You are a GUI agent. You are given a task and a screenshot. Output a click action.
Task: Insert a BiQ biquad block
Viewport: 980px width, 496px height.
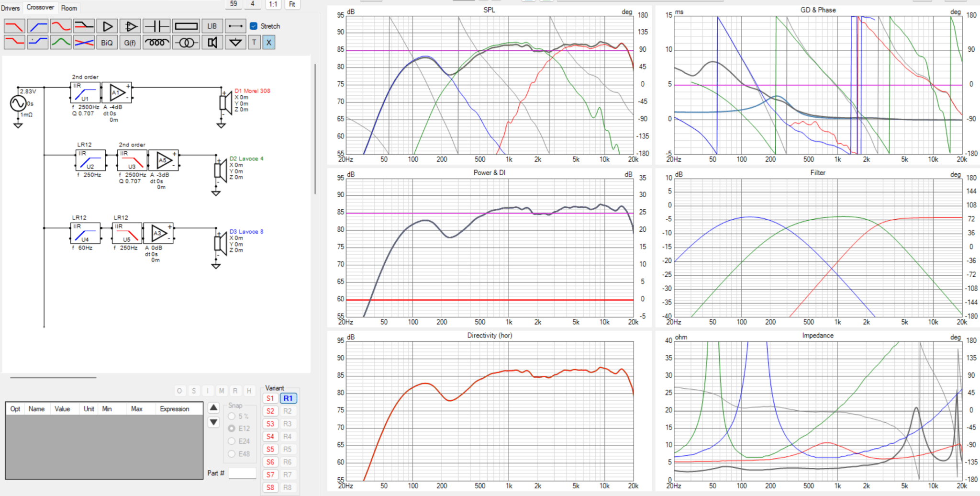tap(107, 42)
